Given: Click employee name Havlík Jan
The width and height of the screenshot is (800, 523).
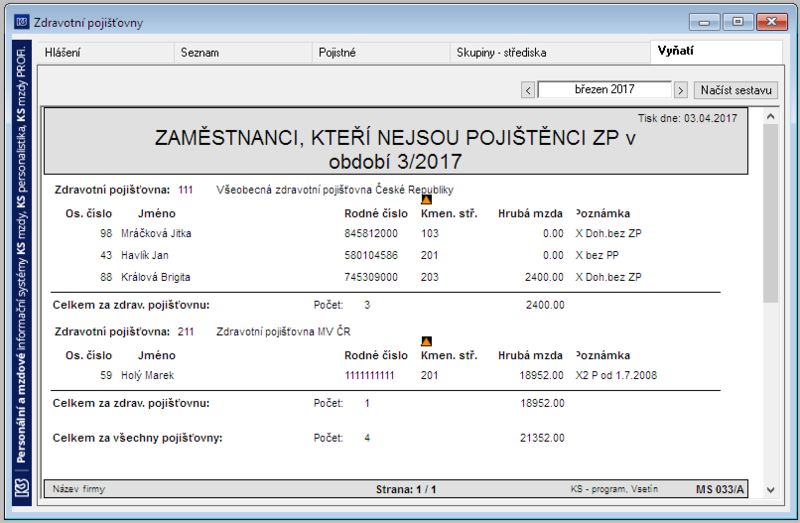Looking at the screenshot, I should (x=144, y=255).
